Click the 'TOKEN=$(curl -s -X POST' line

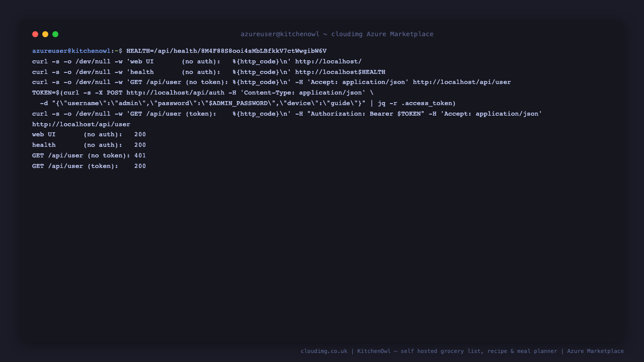pyautogui.click(x=203, y=93)
